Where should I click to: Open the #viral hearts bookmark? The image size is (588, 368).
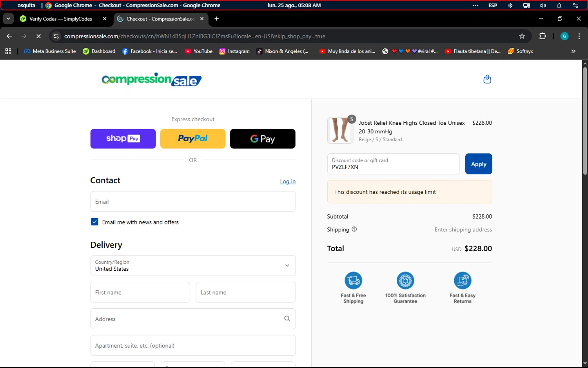[410, 51]
